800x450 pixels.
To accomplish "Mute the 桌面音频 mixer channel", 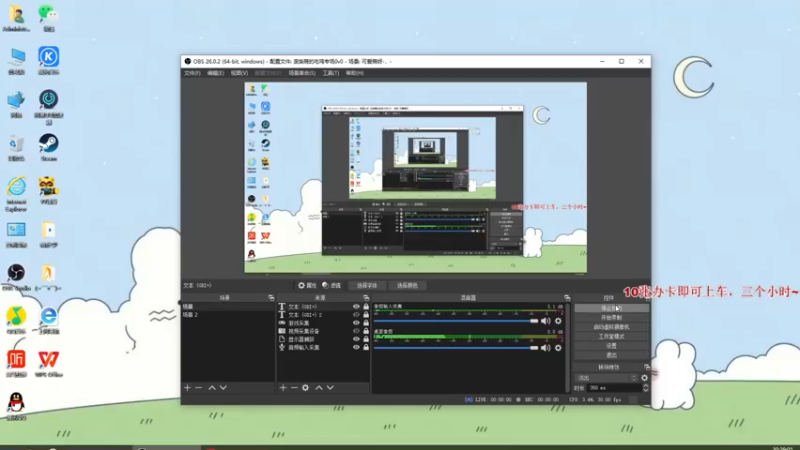I will tap(545, 348).
